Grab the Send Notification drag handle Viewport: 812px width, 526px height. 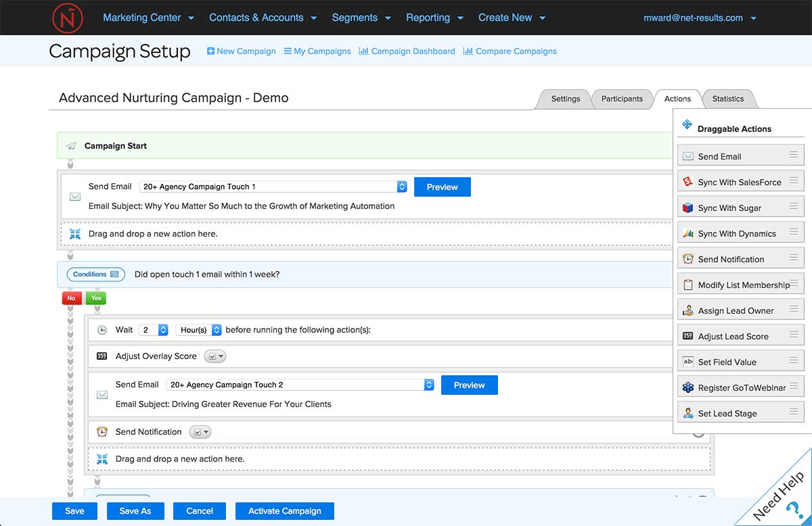point(794,258)
